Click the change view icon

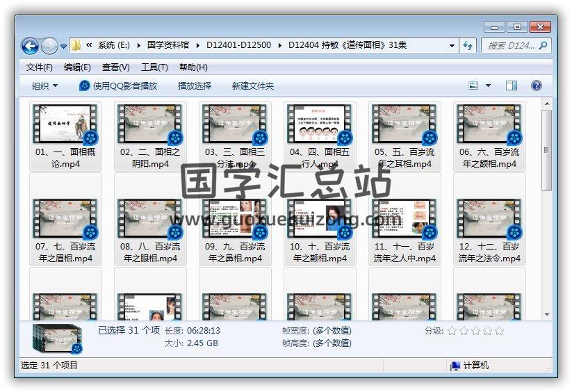tap(474, 85)
